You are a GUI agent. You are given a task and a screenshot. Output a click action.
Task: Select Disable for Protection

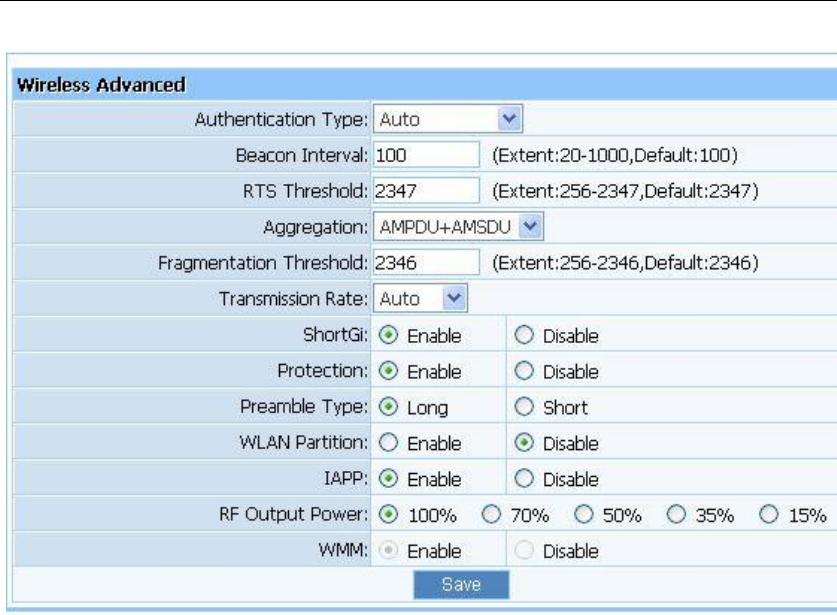pyautogui.click(x=524, y=371)
